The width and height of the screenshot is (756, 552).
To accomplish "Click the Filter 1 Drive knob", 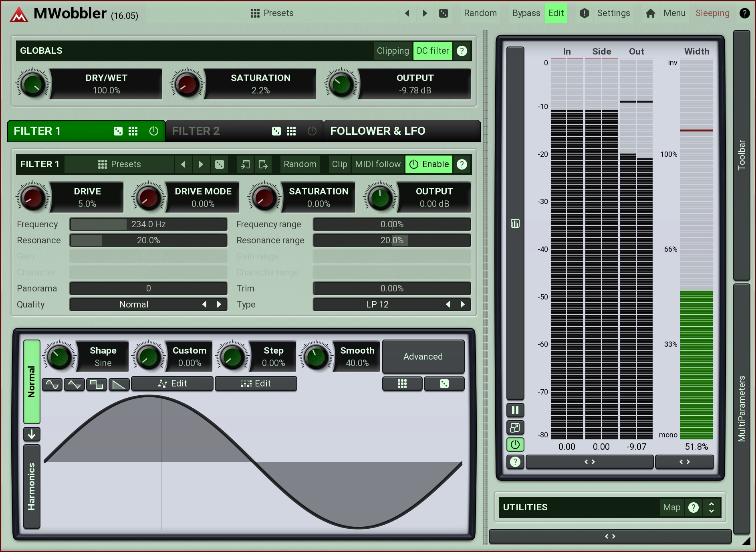I will (x=32, y=198).
